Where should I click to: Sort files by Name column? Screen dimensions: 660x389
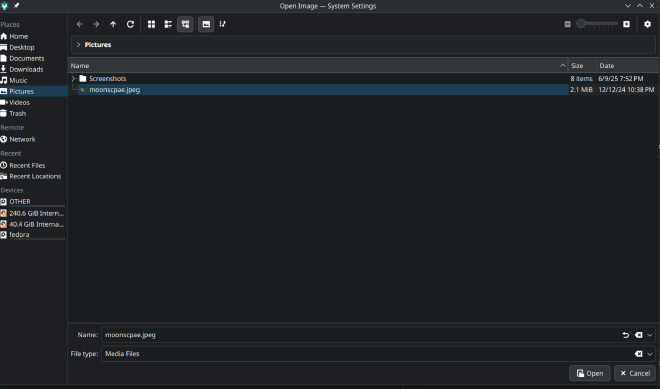(x=318, y=66)
